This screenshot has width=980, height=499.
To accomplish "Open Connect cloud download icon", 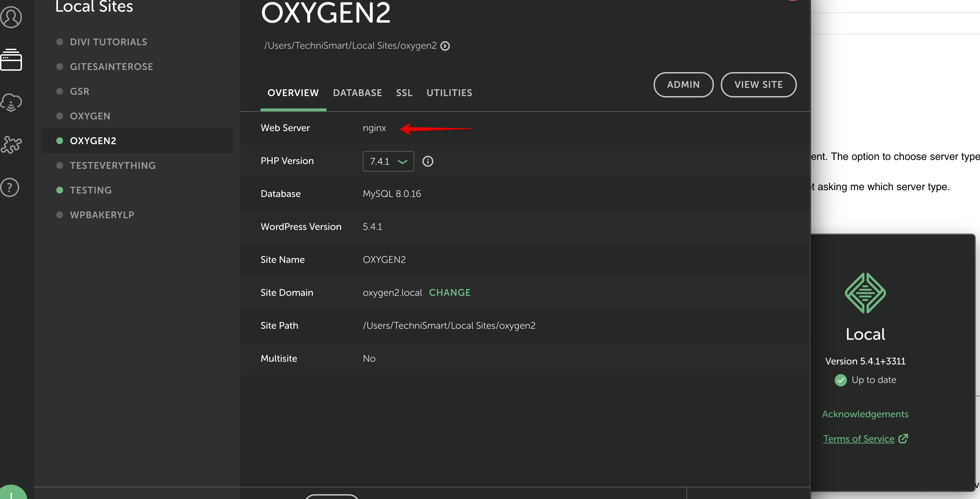I will pos(11,102).
